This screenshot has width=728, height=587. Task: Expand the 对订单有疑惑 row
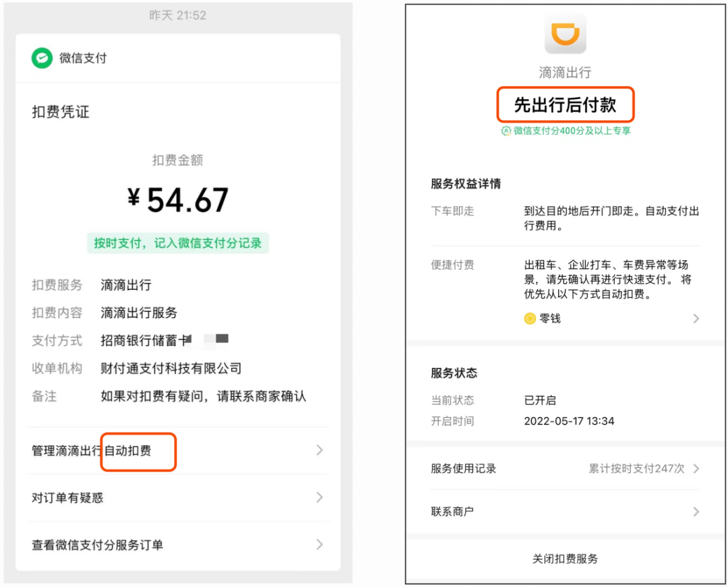[x=320, y=497]
